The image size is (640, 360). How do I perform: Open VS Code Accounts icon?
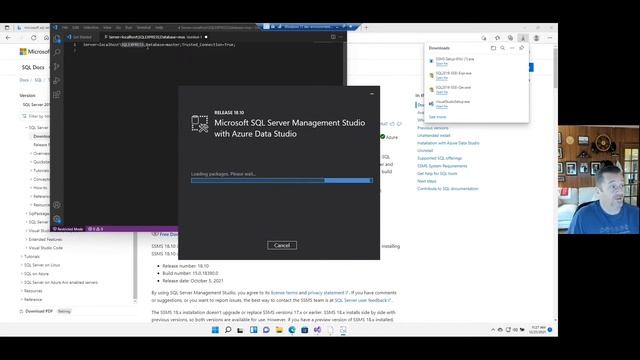tap(57, 205)
